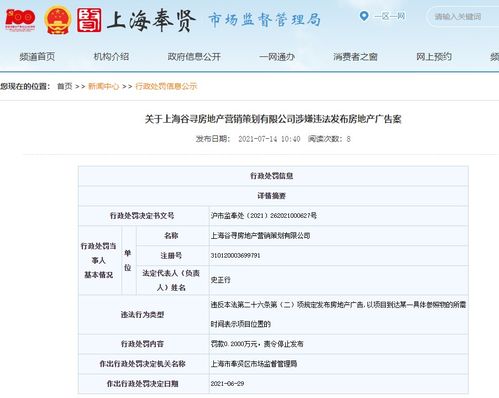This screenshot has height=398, width=499.
Task: Click the location pin icon
Action: 364,16
